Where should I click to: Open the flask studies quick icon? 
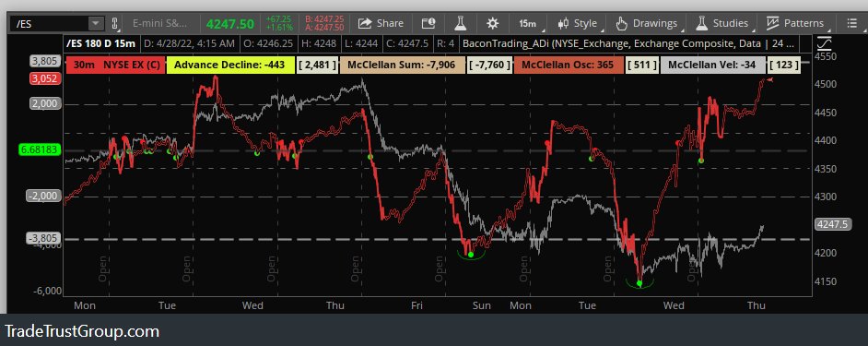[x=460, y=23]
